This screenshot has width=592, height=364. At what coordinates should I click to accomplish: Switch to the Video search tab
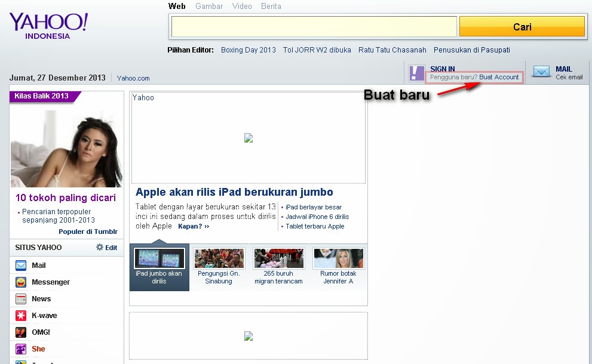[241, 6]
